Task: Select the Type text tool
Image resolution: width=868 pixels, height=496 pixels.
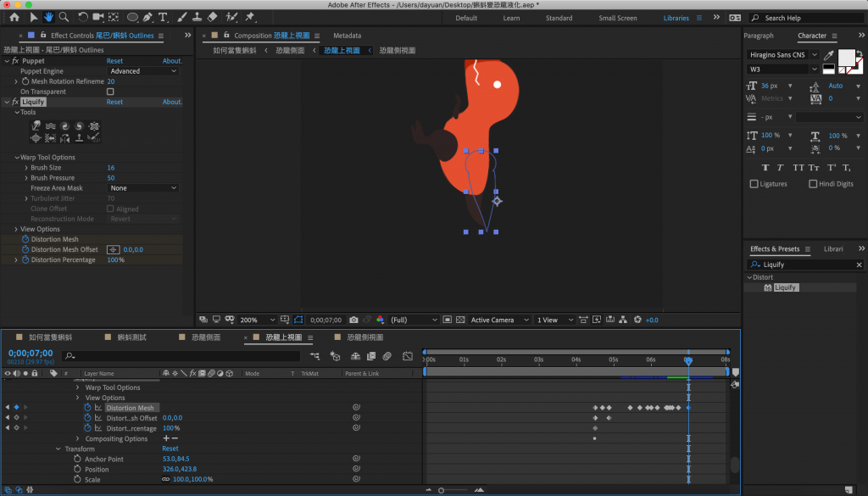Action: [x=163, y=17]
